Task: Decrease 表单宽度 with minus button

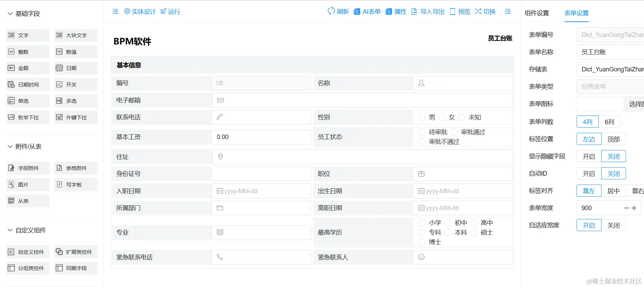Action: [x=626, y=208]
